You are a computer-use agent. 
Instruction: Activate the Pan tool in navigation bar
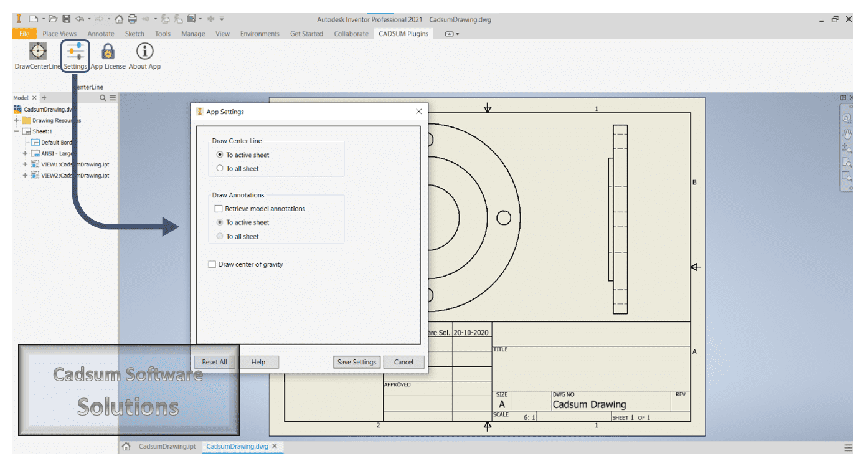click(x=847, y=133)
